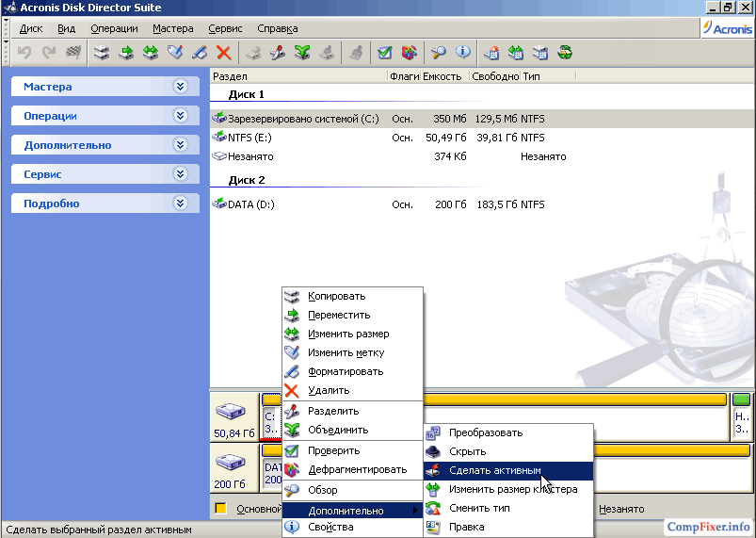Select Изменить размер in context menu

coord(347,334)
